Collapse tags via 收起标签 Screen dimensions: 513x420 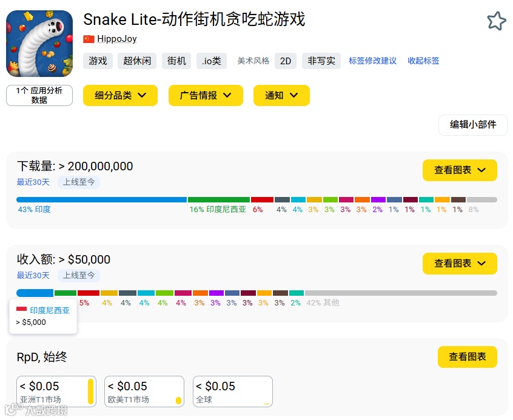click(423, 61)
